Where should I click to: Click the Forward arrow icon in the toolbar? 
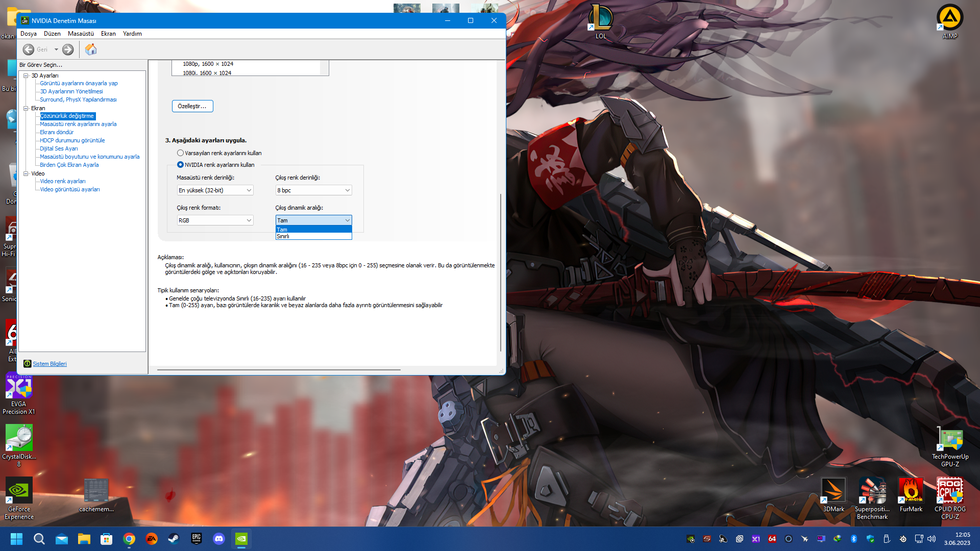[68, 49]
